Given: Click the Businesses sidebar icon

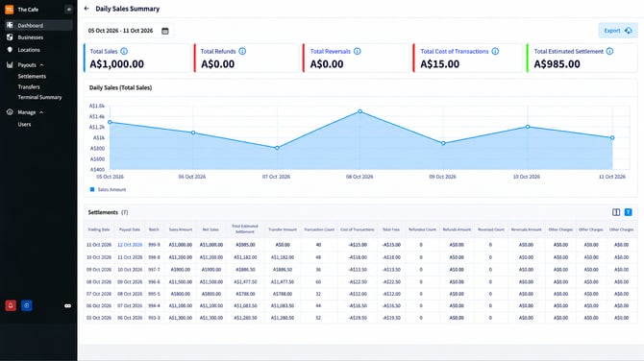Looking at the screenshot, I should [x=10, y=37].
